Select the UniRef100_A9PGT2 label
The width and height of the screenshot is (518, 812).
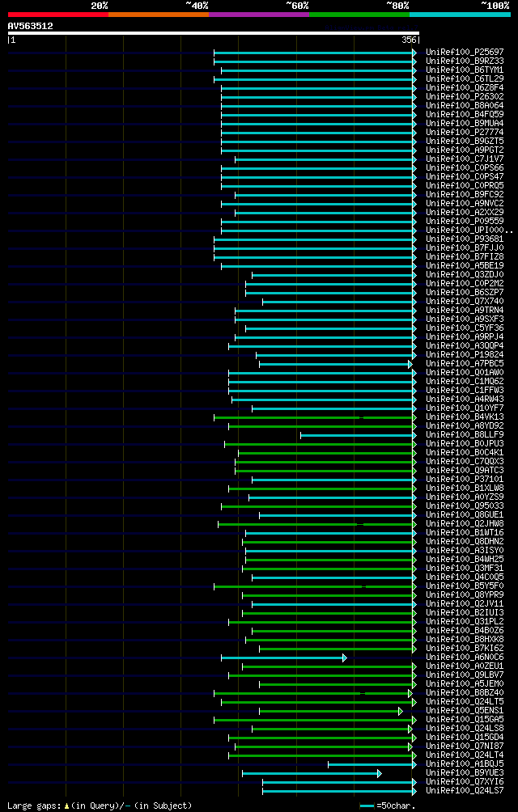coord(465,150)
